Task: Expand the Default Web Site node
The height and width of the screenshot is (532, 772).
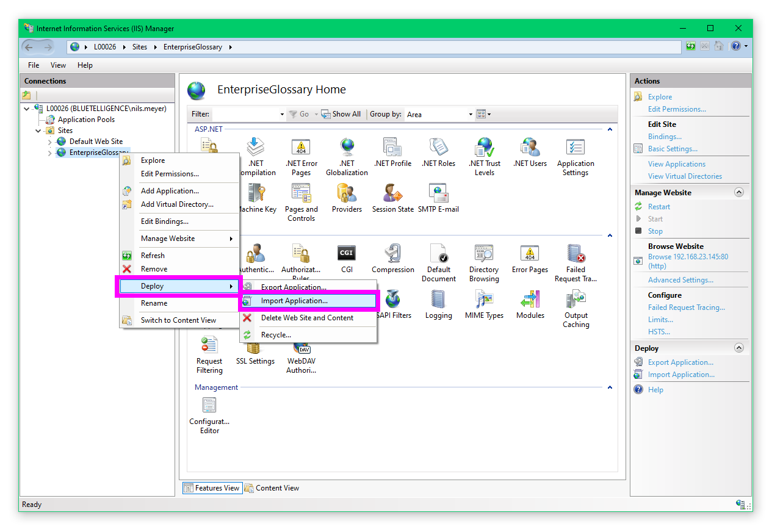Action: coord(50,142)
